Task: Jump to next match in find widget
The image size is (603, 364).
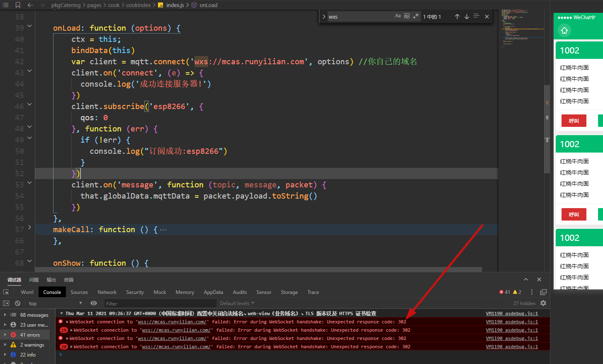Action: 467,17
